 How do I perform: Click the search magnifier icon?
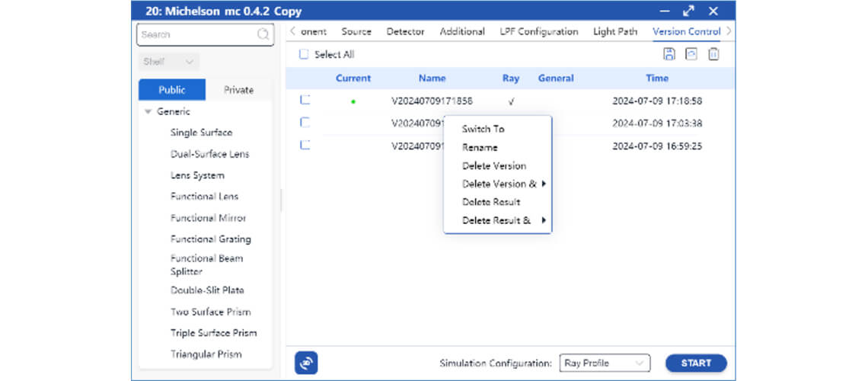[263, 34]
